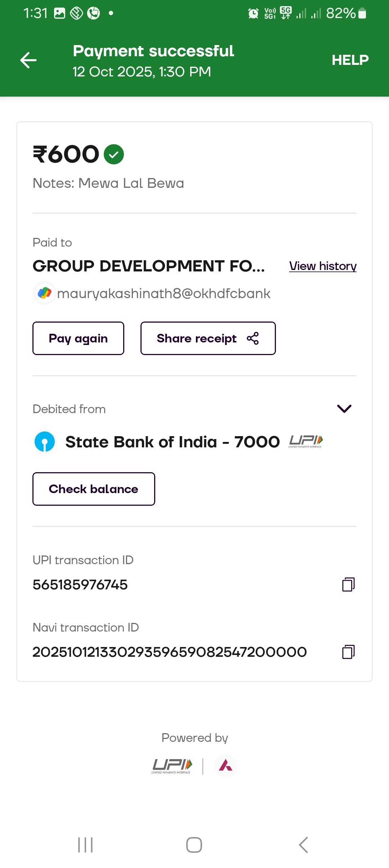Copy the Navi transaction ID

click(x=348, y=652)
